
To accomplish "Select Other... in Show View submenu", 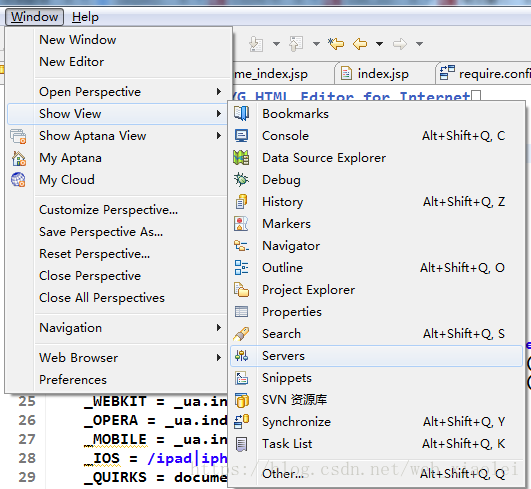I will coord(376,474).
